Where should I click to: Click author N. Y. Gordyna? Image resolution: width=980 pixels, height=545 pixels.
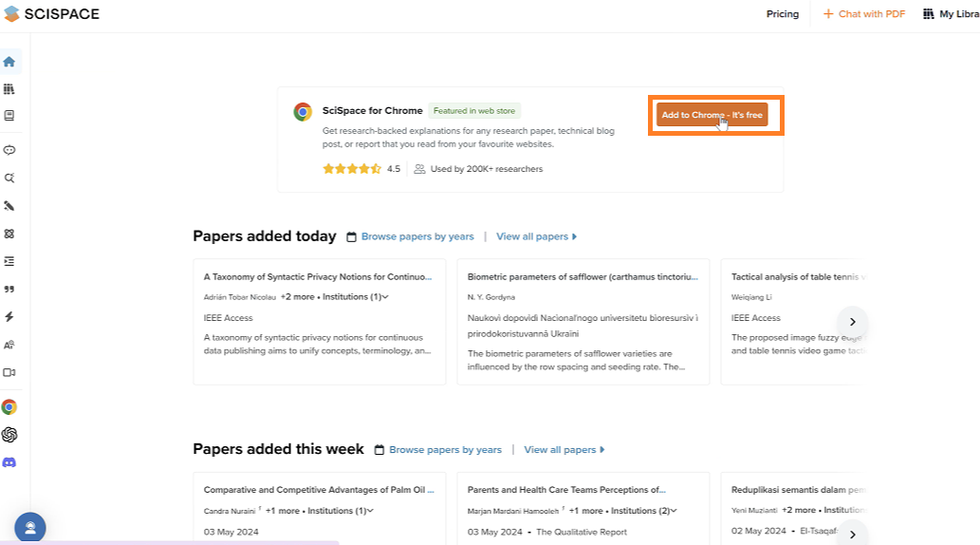(x=491, y=297)
